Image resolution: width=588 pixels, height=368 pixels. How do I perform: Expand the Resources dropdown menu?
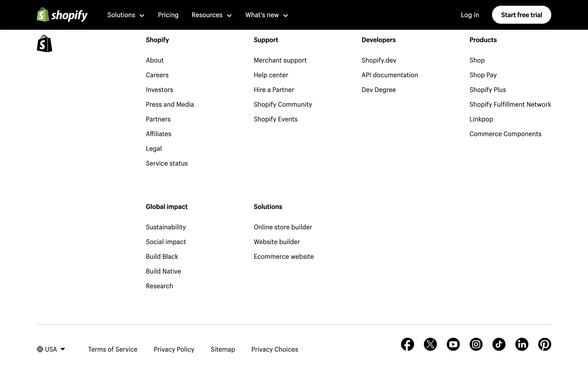point(211,15)
